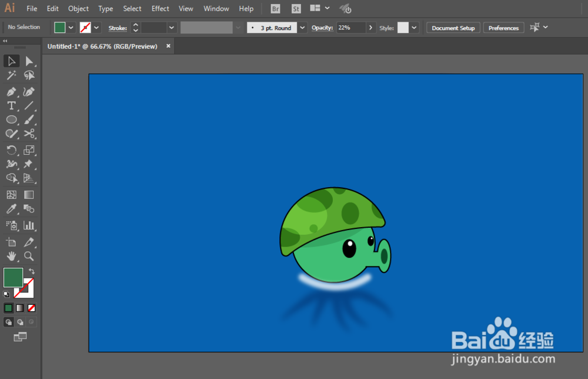Select the Direct Selection tool

tap(29, 61)
